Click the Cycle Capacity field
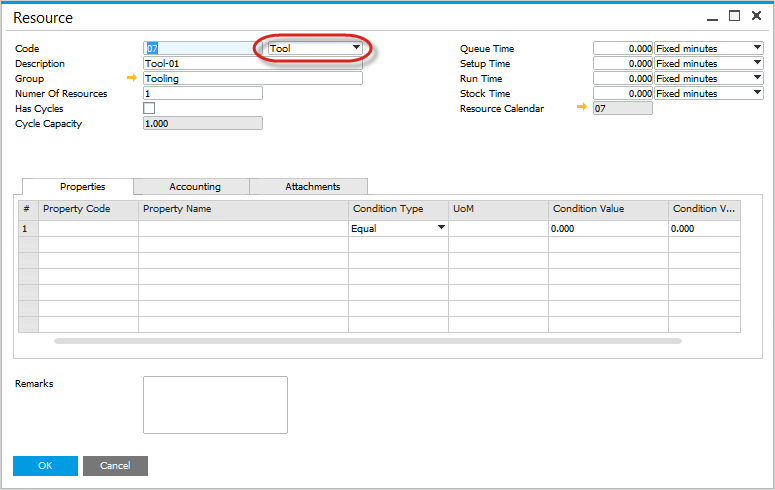 click(x=203, y=124)
